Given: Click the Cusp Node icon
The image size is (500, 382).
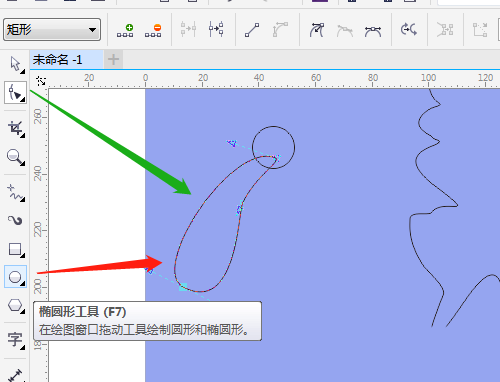Looking at the screenshot, I should pos(317,30).
